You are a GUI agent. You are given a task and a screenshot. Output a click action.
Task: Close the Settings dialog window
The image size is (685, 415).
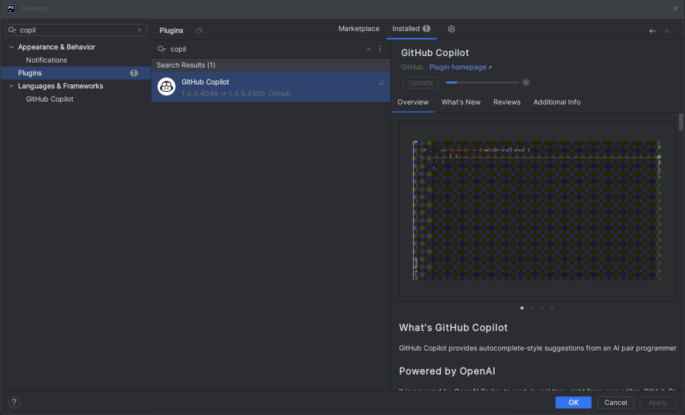tap(675, 9)
